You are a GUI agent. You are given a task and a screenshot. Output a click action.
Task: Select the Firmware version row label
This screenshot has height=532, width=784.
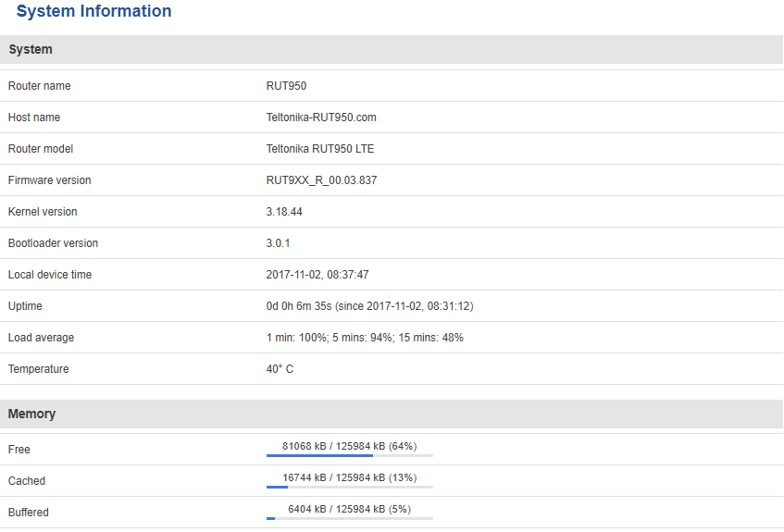click(x=50, y=180)
